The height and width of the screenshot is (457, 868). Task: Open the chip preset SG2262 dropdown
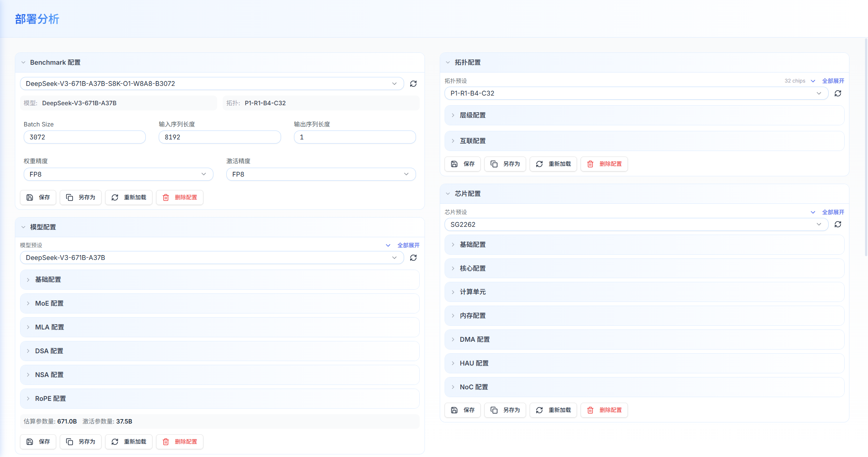click(x=636, y=225)
